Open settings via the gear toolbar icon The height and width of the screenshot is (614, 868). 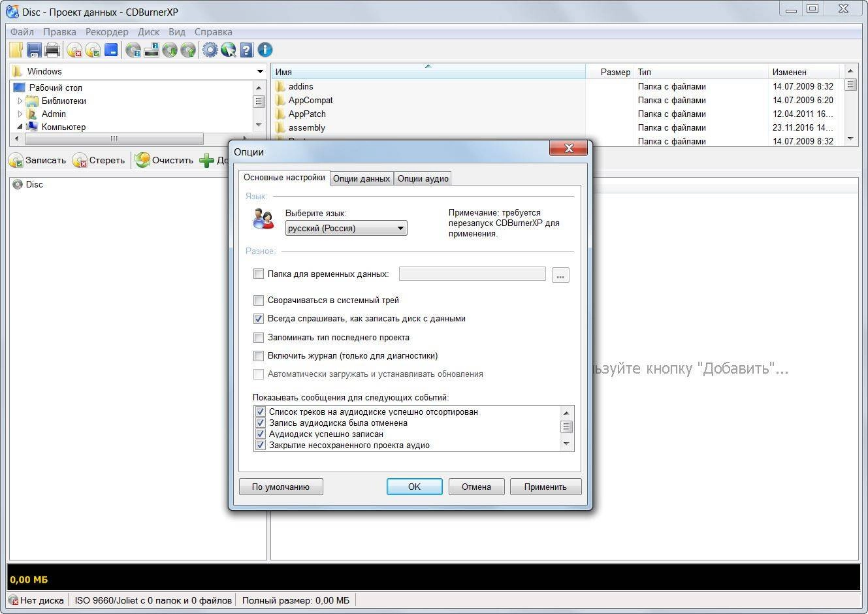(210, 50)
